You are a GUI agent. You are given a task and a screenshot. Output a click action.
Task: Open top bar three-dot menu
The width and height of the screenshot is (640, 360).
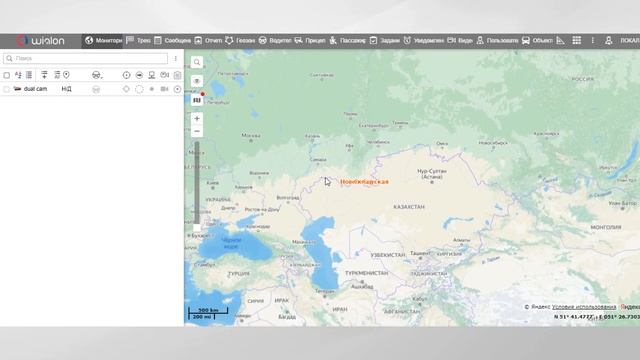(593, 40)
